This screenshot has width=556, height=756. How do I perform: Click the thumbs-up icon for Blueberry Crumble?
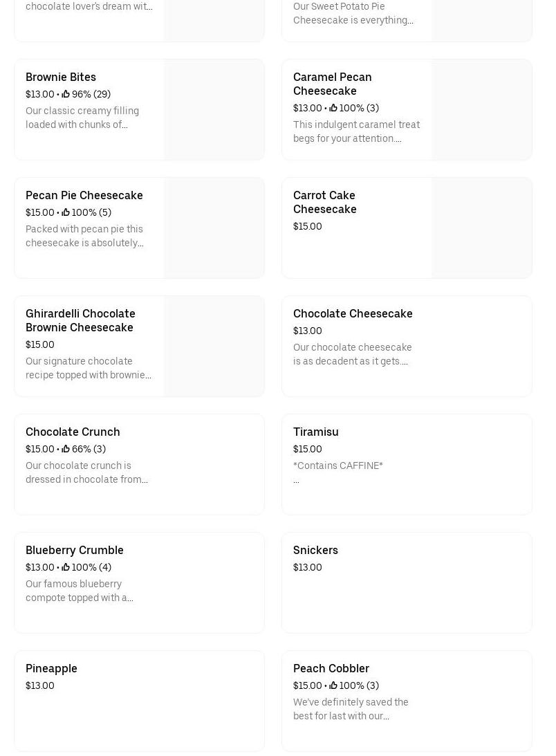coord(66,567)
